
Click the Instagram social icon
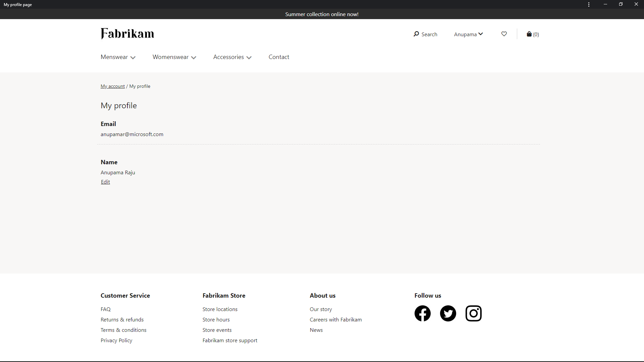pyautogui.click(x=473, y=313)
